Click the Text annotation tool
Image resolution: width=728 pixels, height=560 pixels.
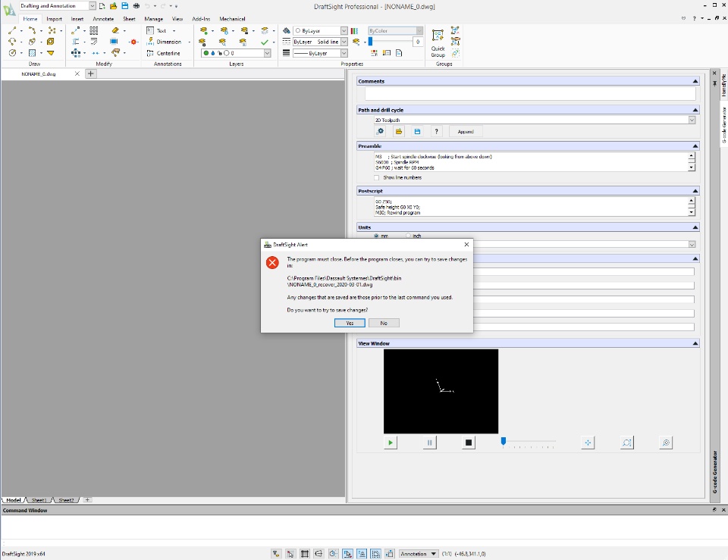pos(156,30)
